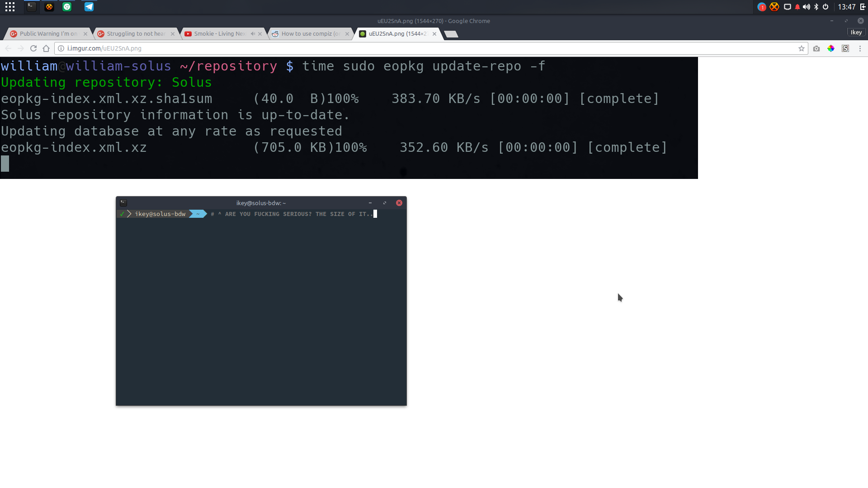Click the terminal prompt line text 'ARE YOU'
The image size is (868, 488).
point(238,214)
